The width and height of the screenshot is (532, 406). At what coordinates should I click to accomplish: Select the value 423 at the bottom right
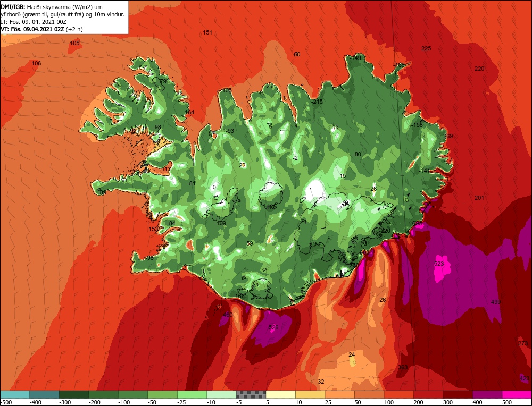point(524,378)
